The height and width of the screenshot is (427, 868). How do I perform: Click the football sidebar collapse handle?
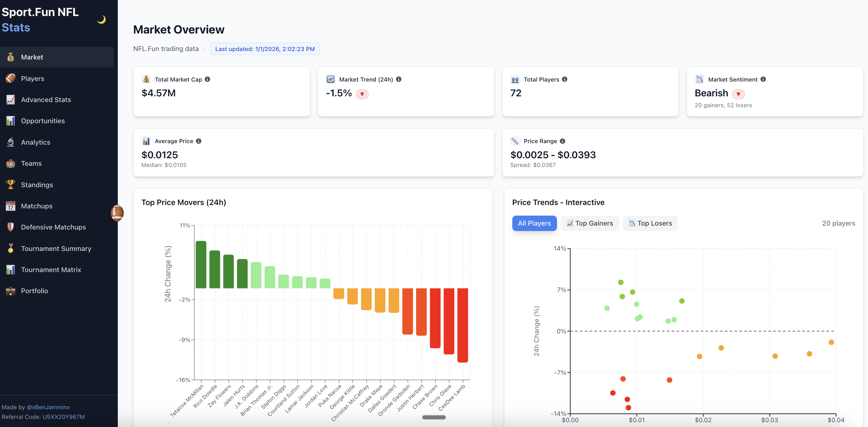coord(117,213)
